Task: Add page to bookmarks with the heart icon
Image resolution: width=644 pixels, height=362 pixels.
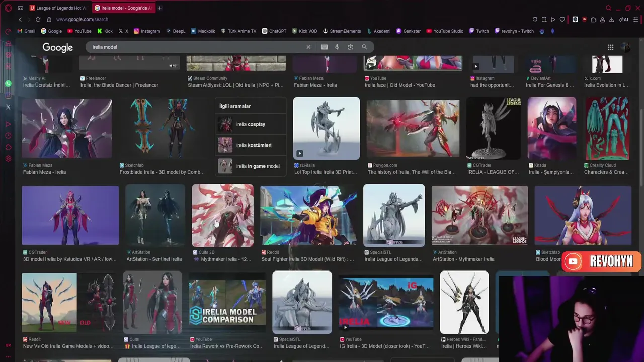Action: tap(562, 20)
